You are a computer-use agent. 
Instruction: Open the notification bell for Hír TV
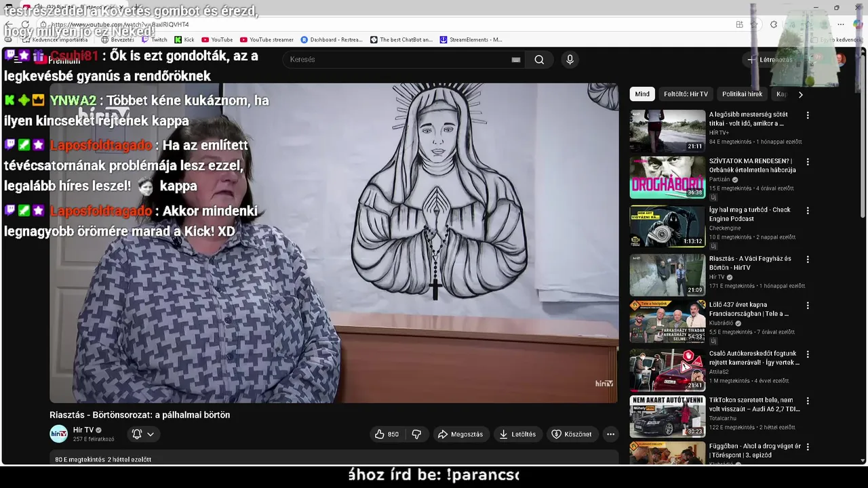[x=143, y=434]
